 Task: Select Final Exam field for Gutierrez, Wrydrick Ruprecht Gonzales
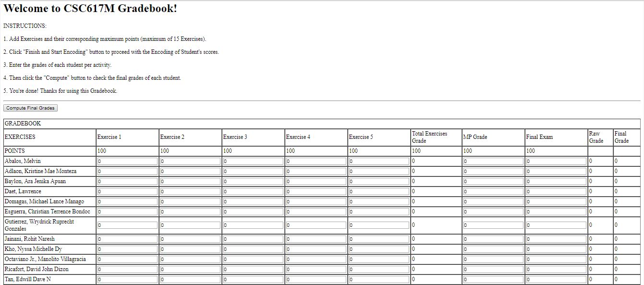tap(556, 225)
